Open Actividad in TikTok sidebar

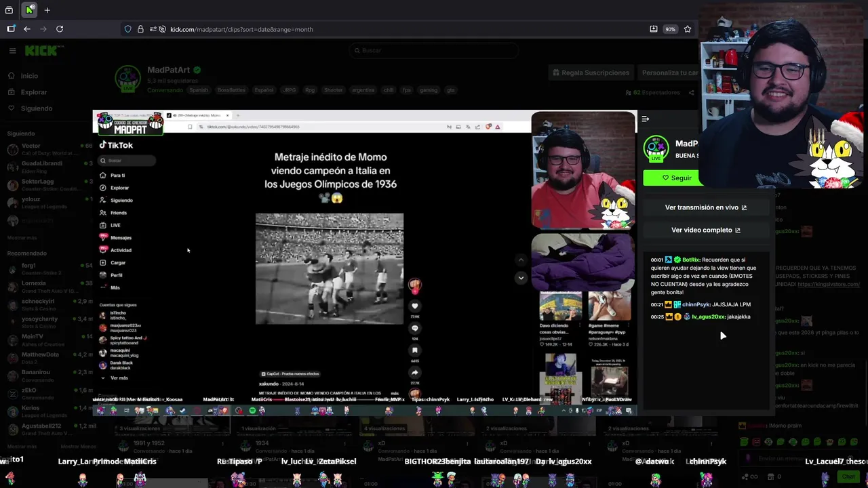[x=116, y=250]
